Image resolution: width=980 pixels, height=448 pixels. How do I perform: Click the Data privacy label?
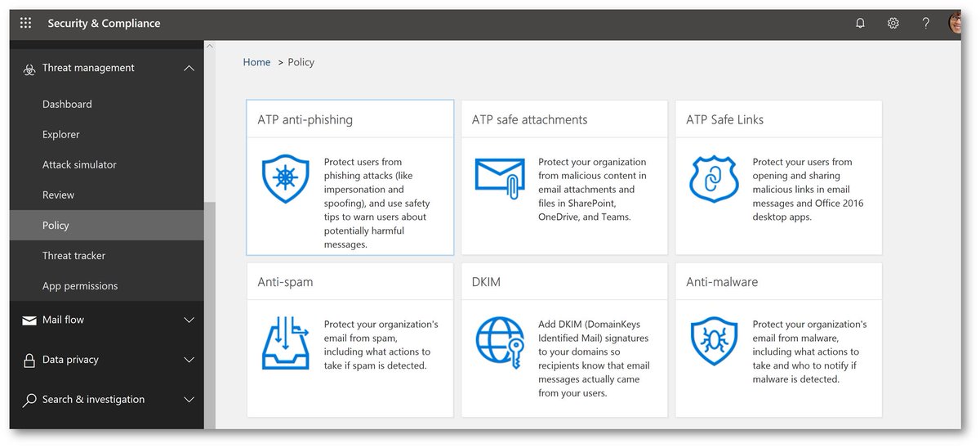pos(70,360)
